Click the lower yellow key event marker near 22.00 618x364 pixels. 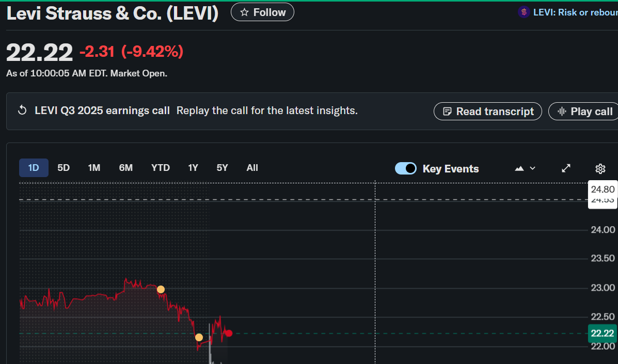click(x=199, y=337)
